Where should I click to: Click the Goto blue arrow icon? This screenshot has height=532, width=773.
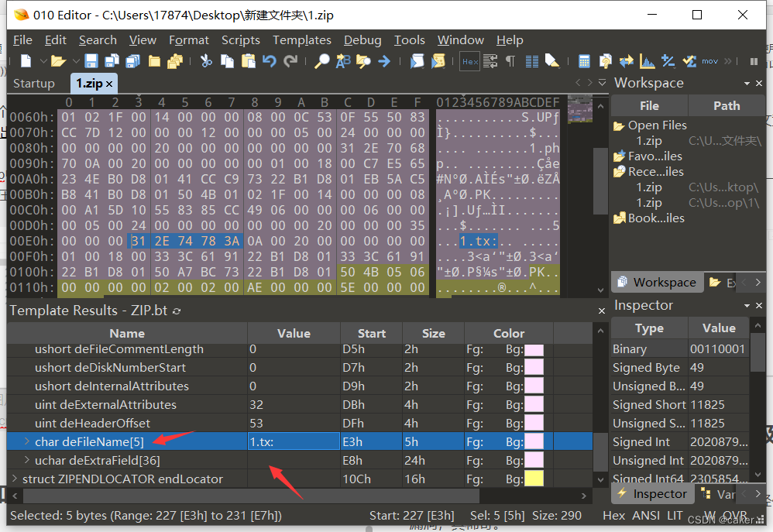pos(384,61)
